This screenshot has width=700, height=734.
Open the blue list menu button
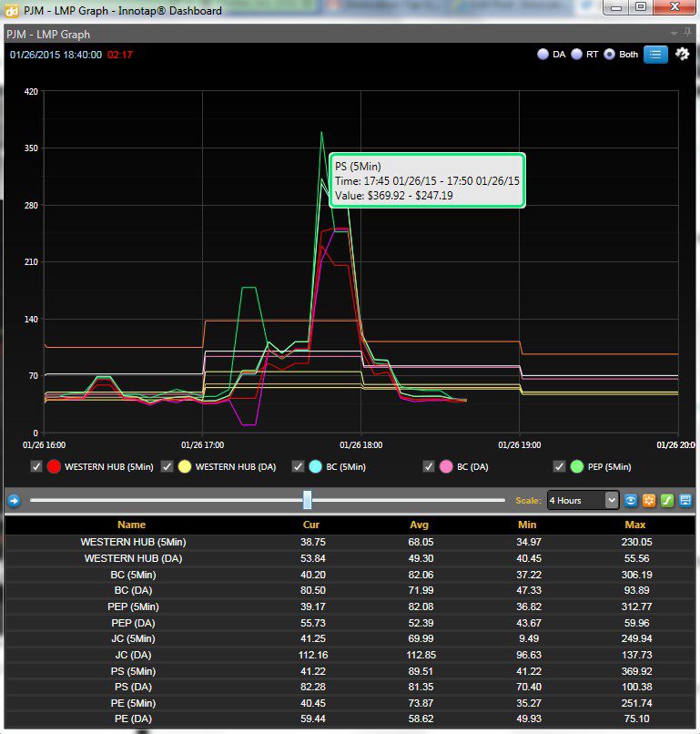click(655, 55)
